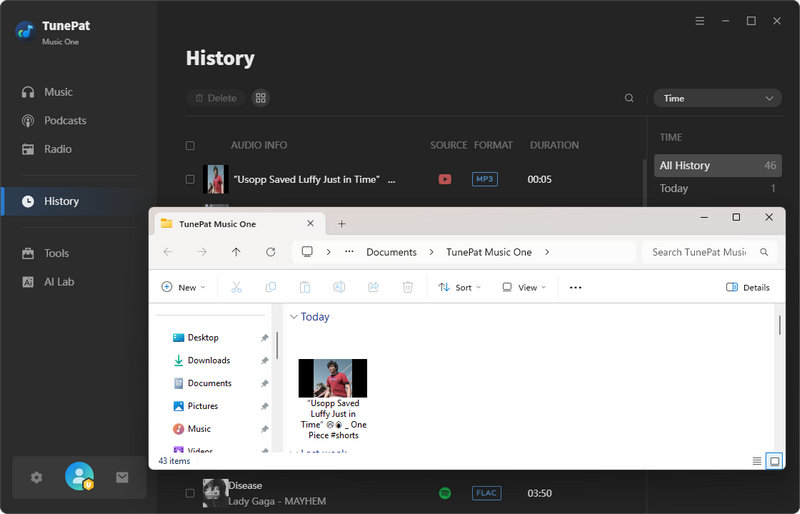Close the TunePat Music One Explorer tab
Image resolution: width=800 pixels, height=514 pixels.
pyautogui.click(x=310, y=224)
